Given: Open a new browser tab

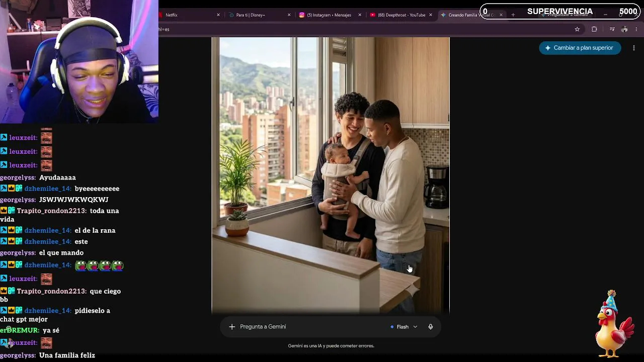Looking at the screenshot, I should 513,15.
